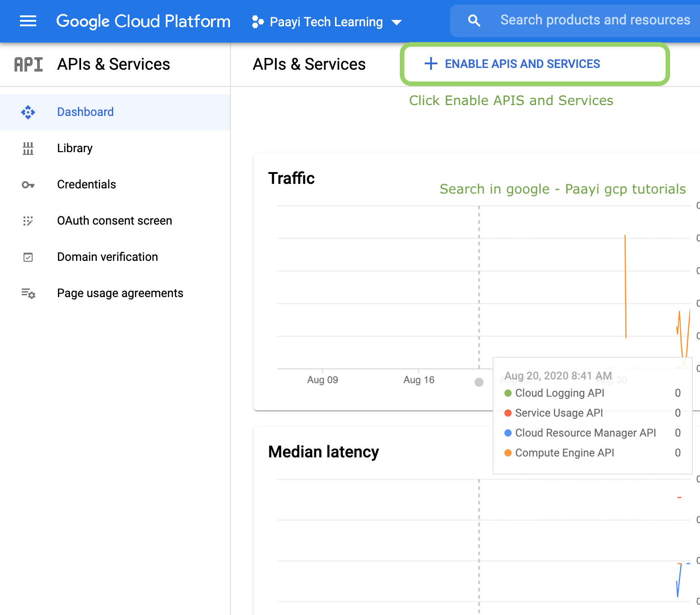Click Compute Engine API in tooltip
700x615 pixels.
(x=565, y=453)
